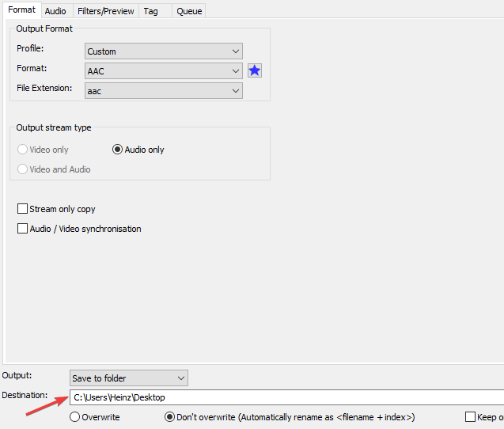This screenshot has width=504, height=429.
Task: Expand the File Extension dropdown
Action: click(163, 91)
